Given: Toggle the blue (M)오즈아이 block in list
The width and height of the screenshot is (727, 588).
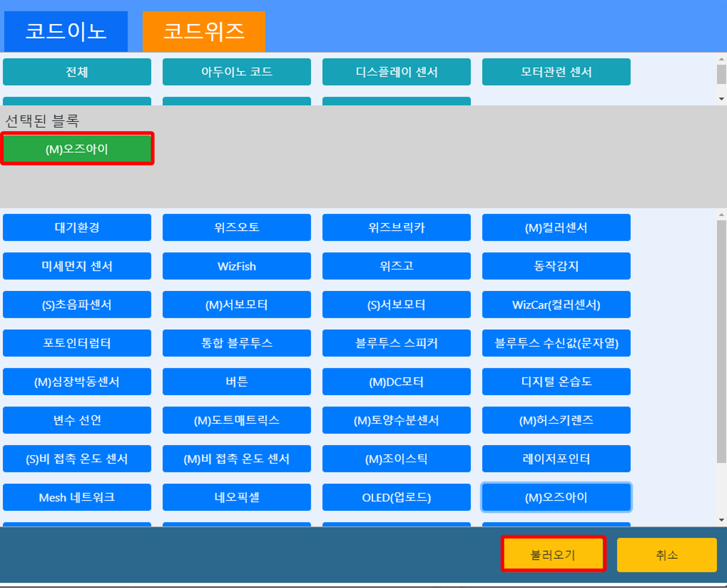Looking at the screenshot, I should click(556, 498).
